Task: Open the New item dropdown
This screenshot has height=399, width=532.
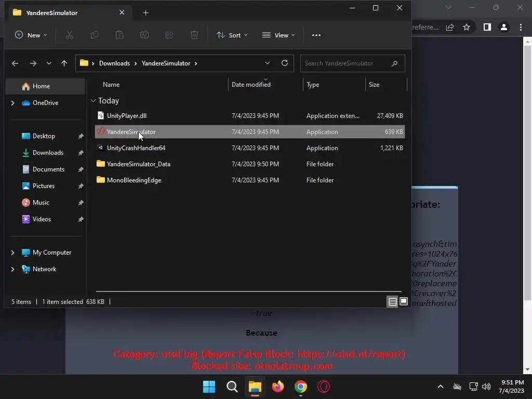Action: [x=31, y=35]
